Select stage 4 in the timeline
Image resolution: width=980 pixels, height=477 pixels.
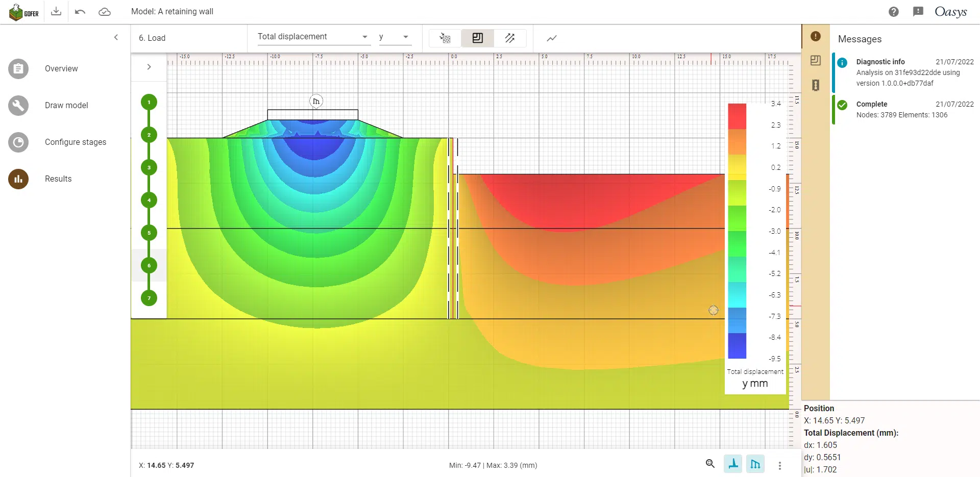(149, 200)
